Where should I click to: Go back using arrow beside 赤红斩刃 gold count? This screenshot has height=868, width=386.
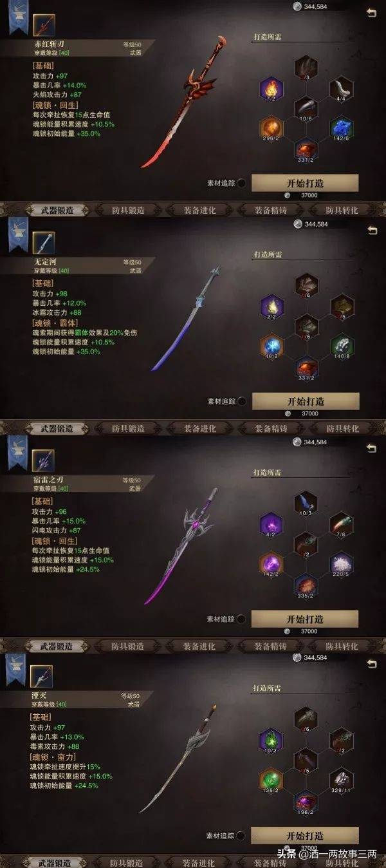pos(372,12)
